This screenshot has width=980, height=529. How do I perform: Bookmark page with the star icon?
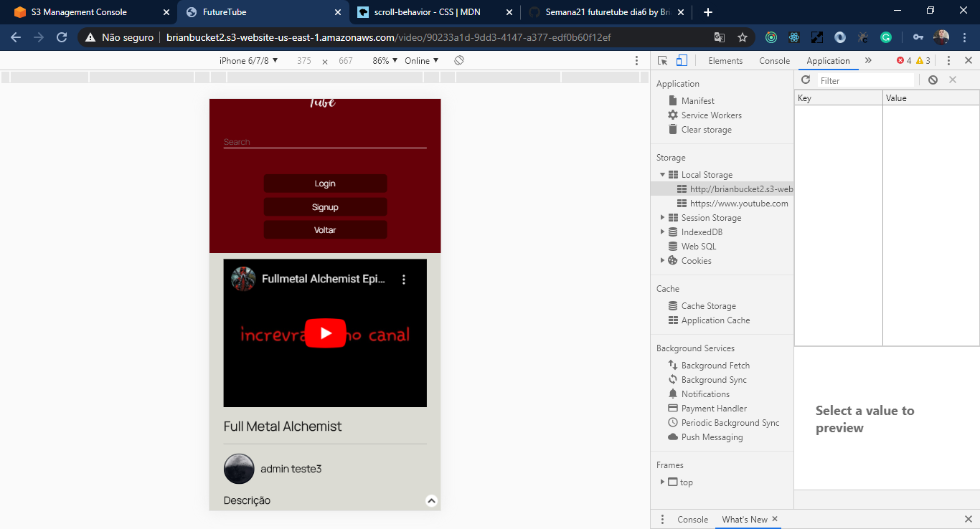tap(743, 37)
